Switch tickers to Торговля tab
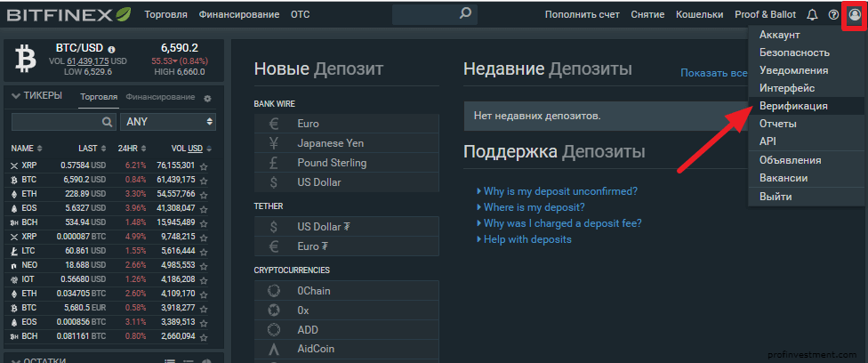The image size is (868, 363). click(x=99, y=97)
